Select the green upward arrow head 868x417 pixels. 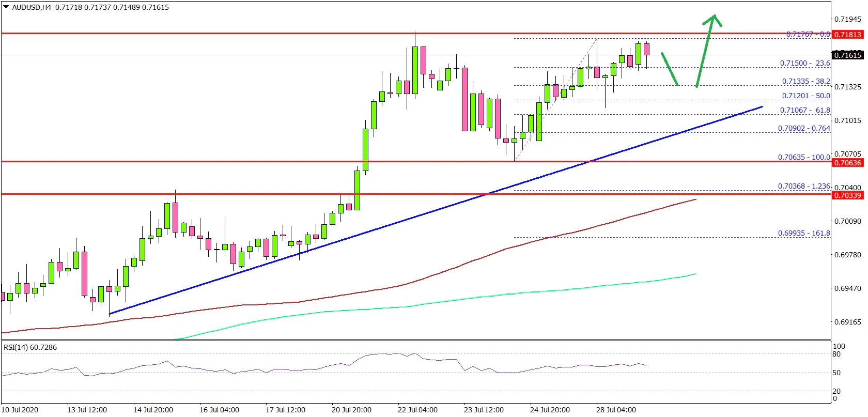pos(714,19)
